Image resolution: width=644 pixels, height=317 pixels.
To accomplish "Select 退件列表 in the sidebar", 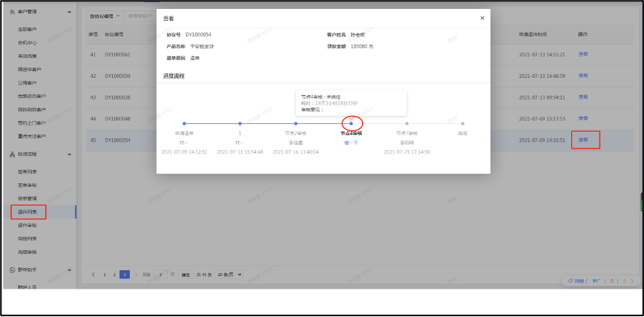I will coord(27,212).
